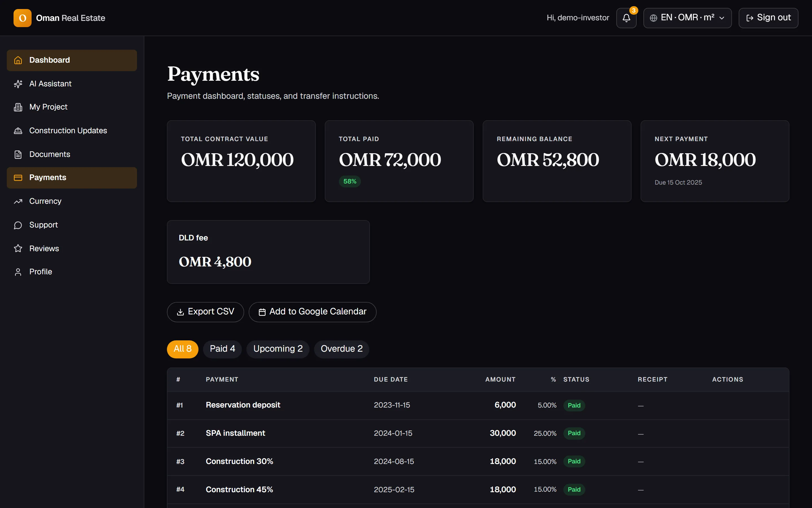Open the Dashboard menu item
The width and height of the screenshot is (812, 508).
[x=72, y=60]
